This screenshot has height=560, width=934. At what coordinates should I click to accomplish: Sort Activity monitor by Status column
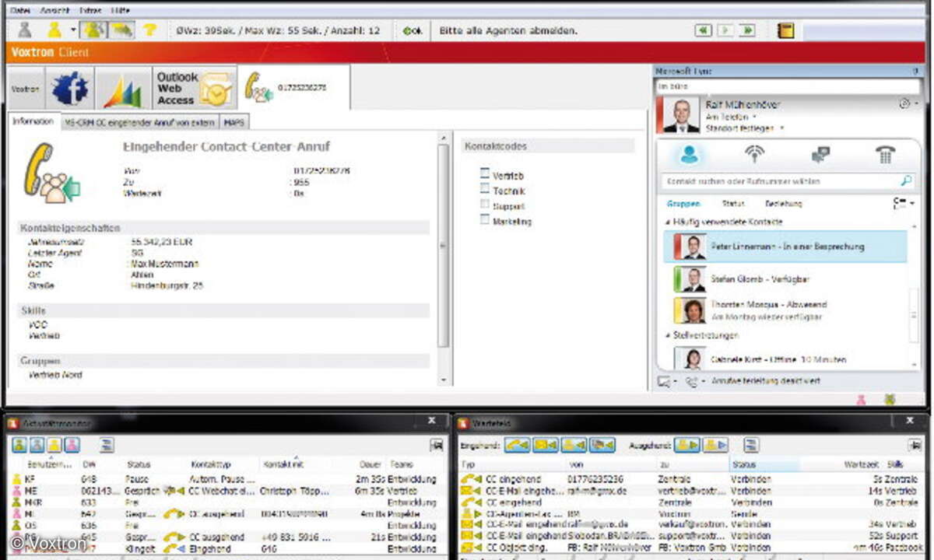(139, 464)
